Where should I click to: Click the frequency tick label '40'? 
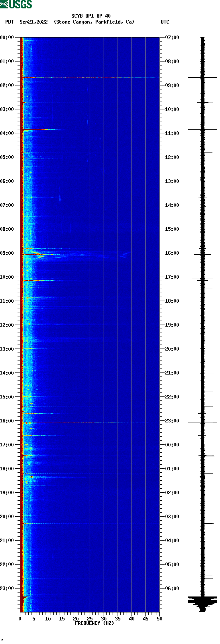click(x=132, y=619)
